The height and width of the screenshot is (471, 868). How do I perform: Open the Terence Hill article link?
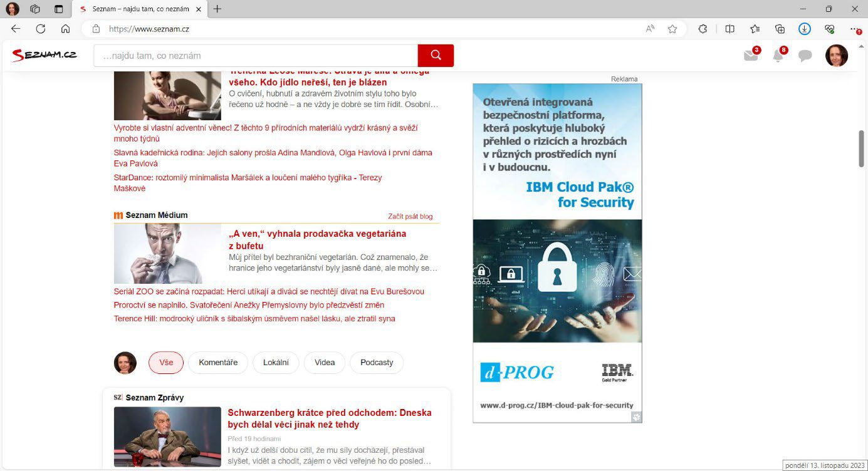[x=254, y=319]
